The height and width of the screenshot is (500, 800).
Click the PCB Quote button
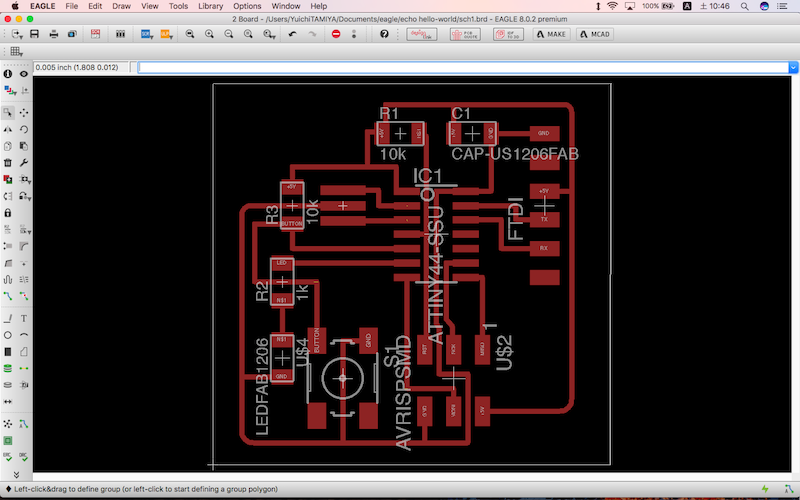[465, 34]
